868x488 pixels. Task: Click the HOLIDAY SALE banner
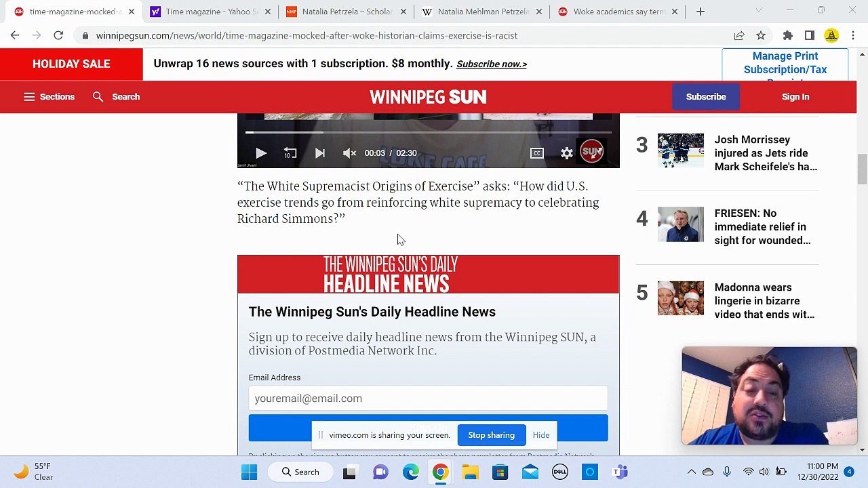(71, 64)
